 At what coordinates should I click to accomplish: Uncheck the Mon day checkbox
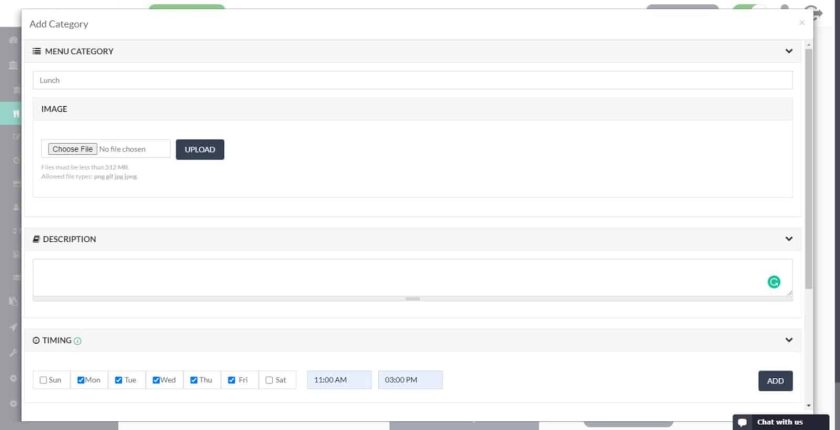[x=81, y=380]
